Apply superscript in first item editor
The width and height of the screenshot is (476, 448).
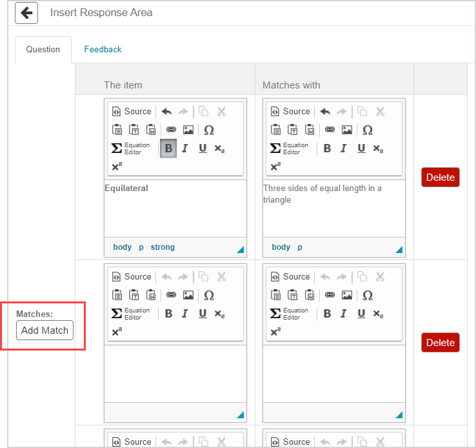[x=117, y=167]
